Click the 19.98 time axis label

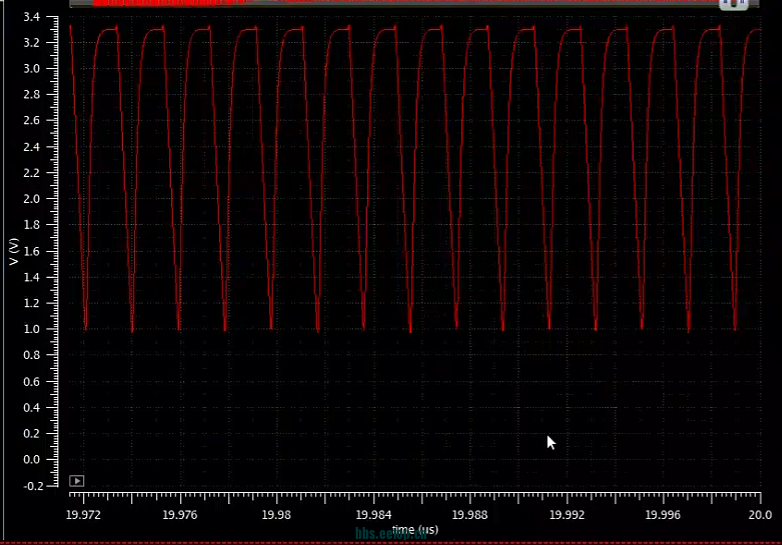pyautogui.click(x=276, y=515)
